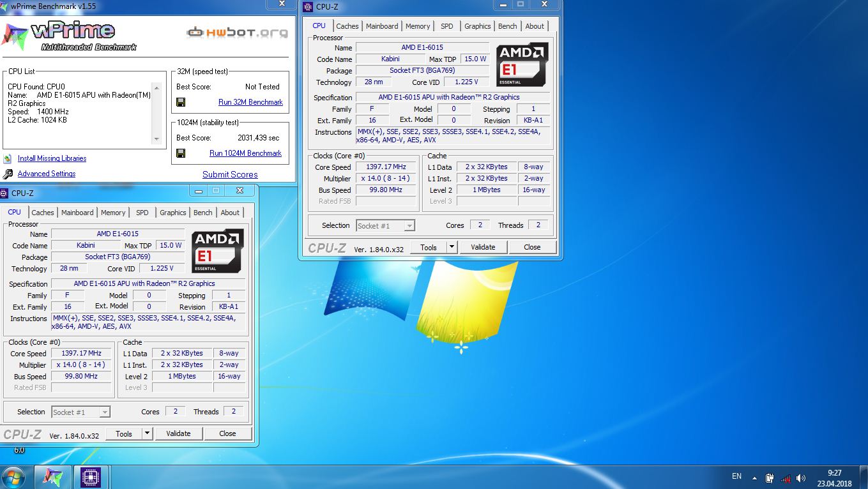
Task: Click the Code Name Kabini field in the left CPU-Z window
Action: point(86,245)
